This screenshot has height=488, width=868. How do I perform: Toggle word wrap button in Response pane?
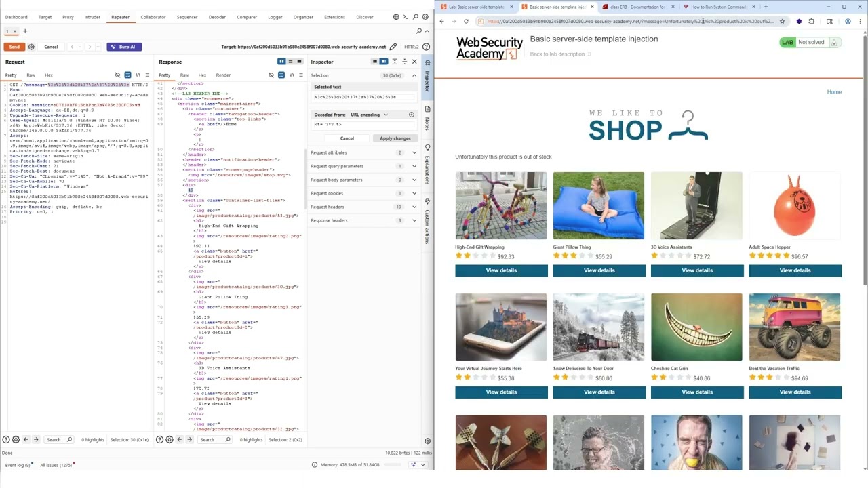click(x=281, y=75)
